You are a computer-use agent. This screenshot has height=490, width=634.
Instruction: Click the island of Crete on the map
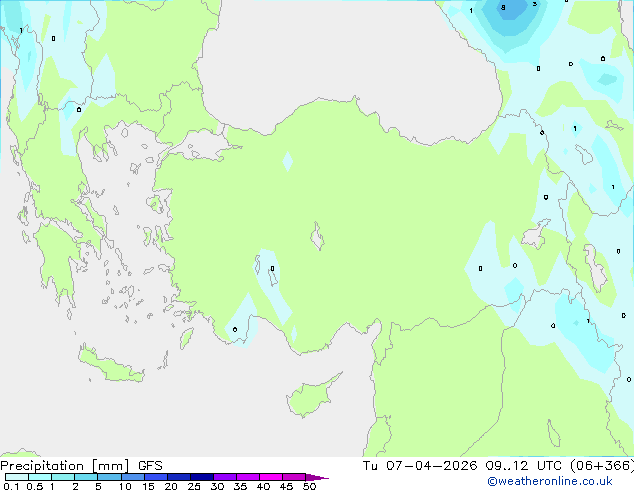[x=111, y=365]
